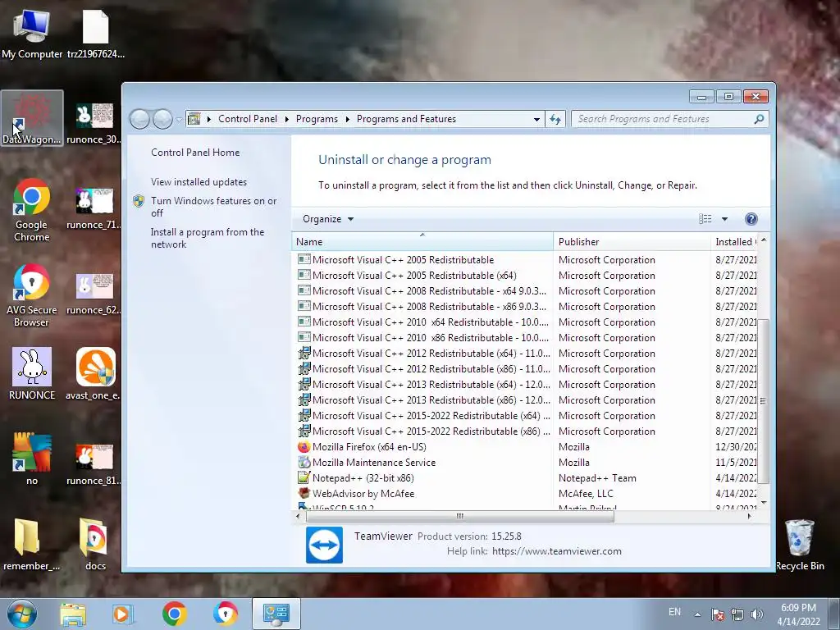Screen dimensions: 840x630
Task: Click the EN language indicator
Action: [674, 612]
